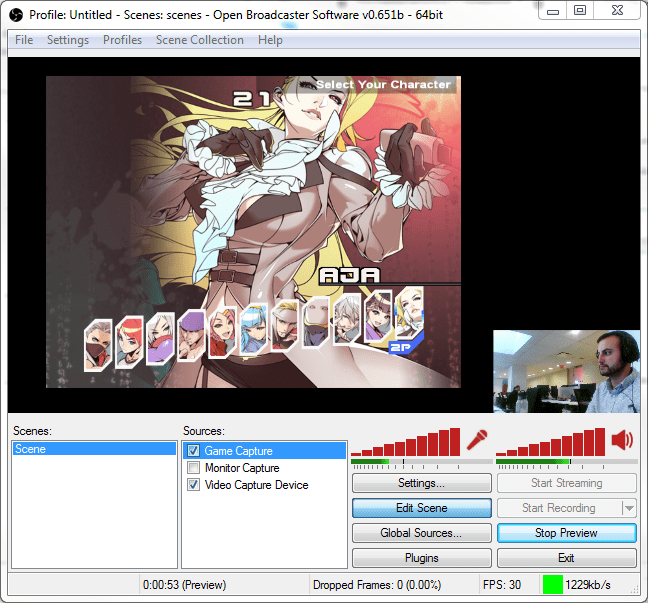Click the Start Streaming button

[x=567, y=483]
